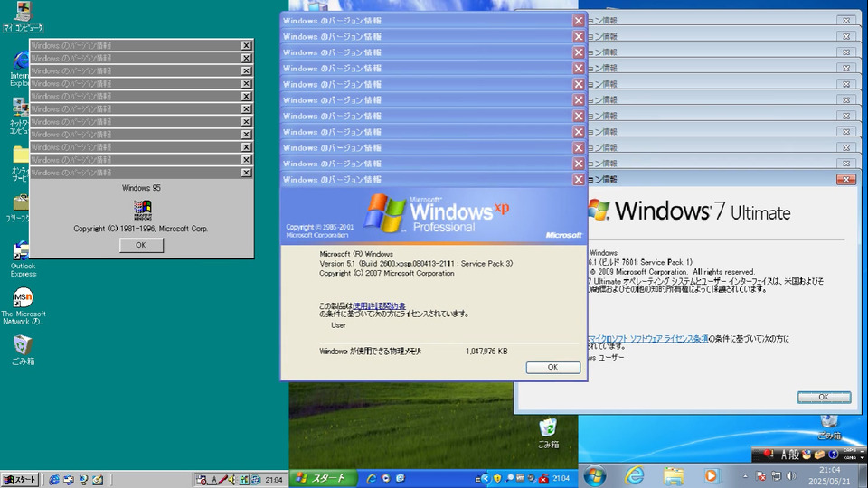Click the speaker volume icon in Windows 95 tray

[x=232, y=480]
